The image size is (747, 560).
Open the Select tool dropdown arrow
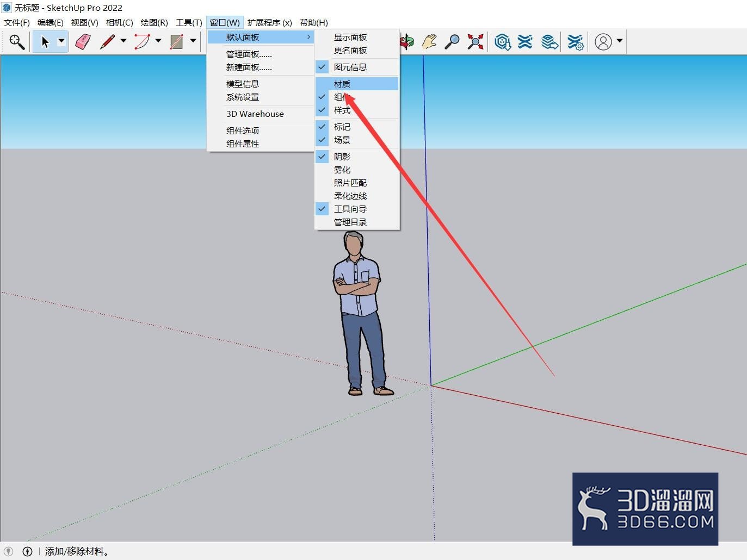pos(61,41)
